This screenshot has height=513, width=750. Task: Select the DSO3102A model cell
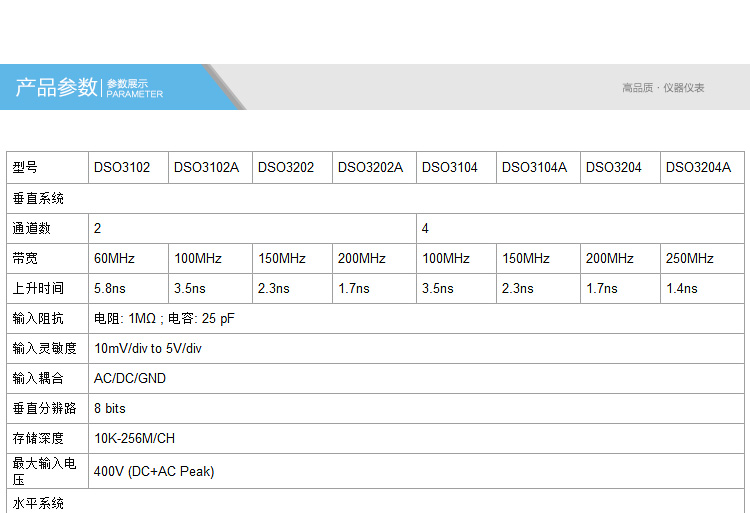click(x=207, y=168)
